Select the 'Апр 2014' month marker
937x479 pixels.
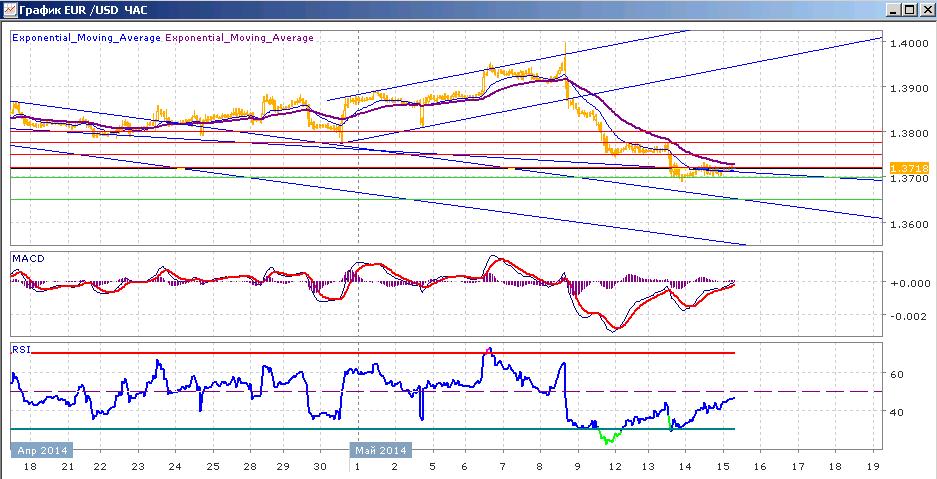(x=42, y=450)
